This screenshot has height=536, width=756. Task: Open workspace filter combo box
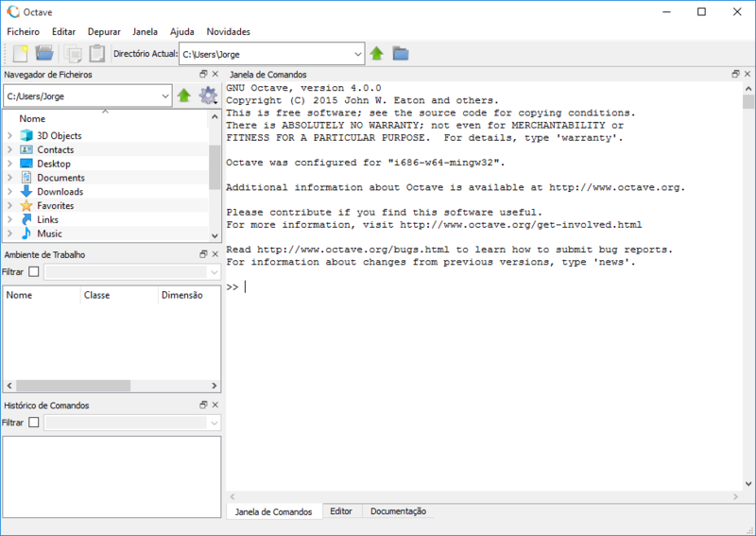coord(132,272)
